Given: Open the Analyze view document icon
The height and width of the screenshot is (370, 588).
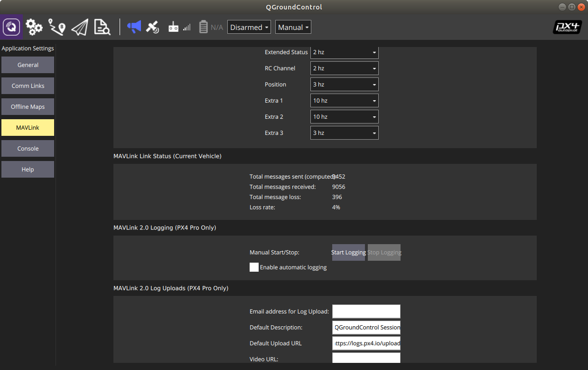Looking at the screenshot, I should pyautogui.click(x=102, y=27).
